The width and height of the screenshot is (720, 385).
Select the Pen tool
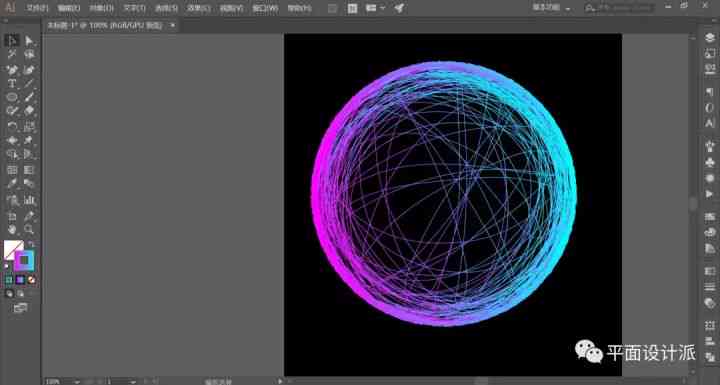12,70
